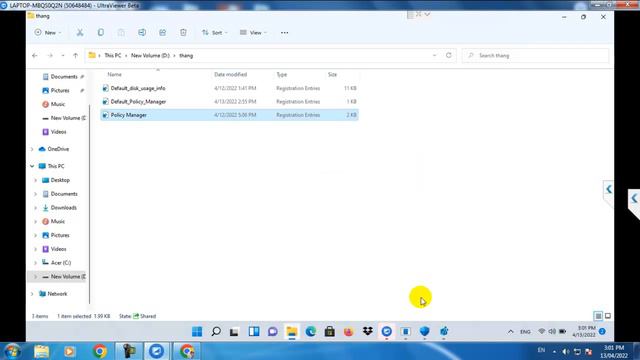The width and height of the screenshot is (640, 360).
Task: Open Widgets on the remote taskbar
Action: tap(254, 331)
